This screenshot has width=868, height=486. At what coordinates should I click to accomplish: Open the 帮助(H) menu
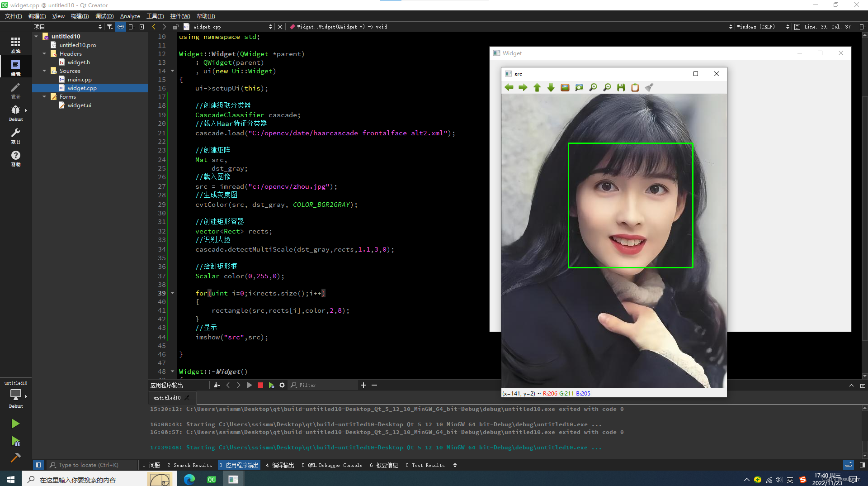click(x=206, y=16)
